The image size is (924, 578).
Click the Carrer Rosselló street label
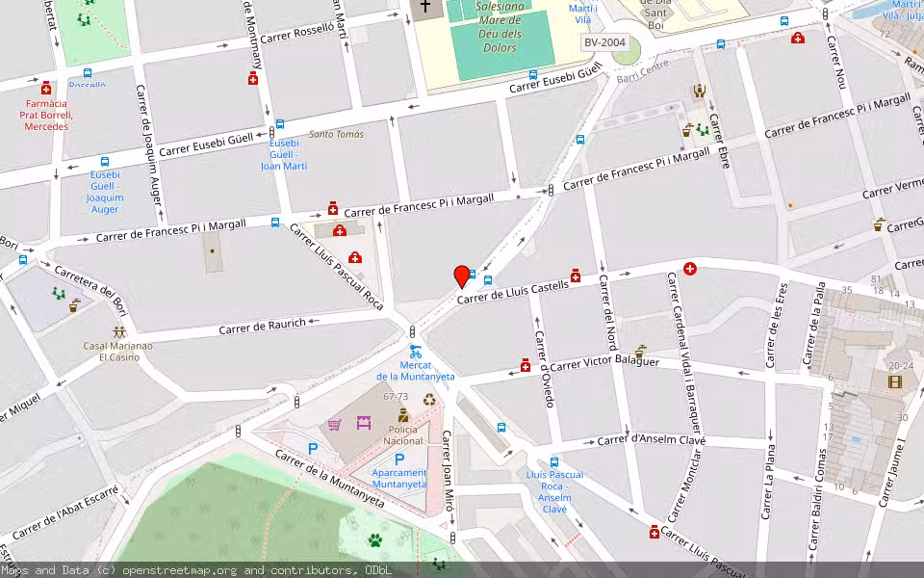click(297, 34)
